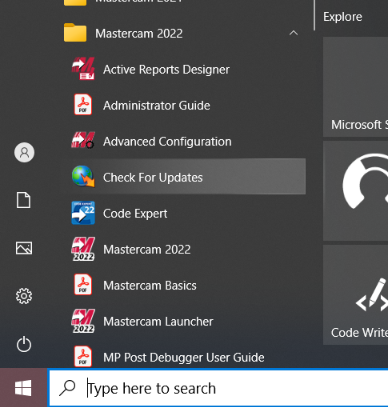
Task: Open MP Post Debugger User Guide PDF icon
Action: click(83, 356)
